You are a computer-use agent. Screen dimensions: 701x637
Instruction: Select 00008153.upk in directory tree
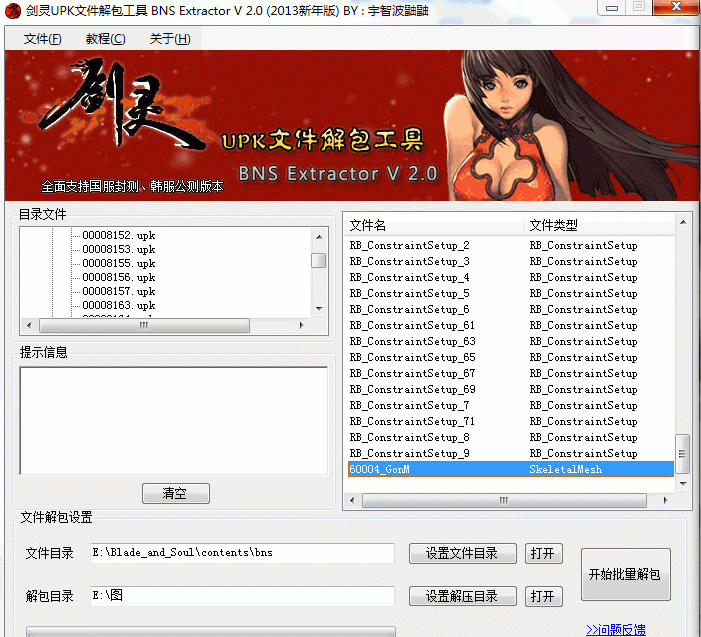118,249
